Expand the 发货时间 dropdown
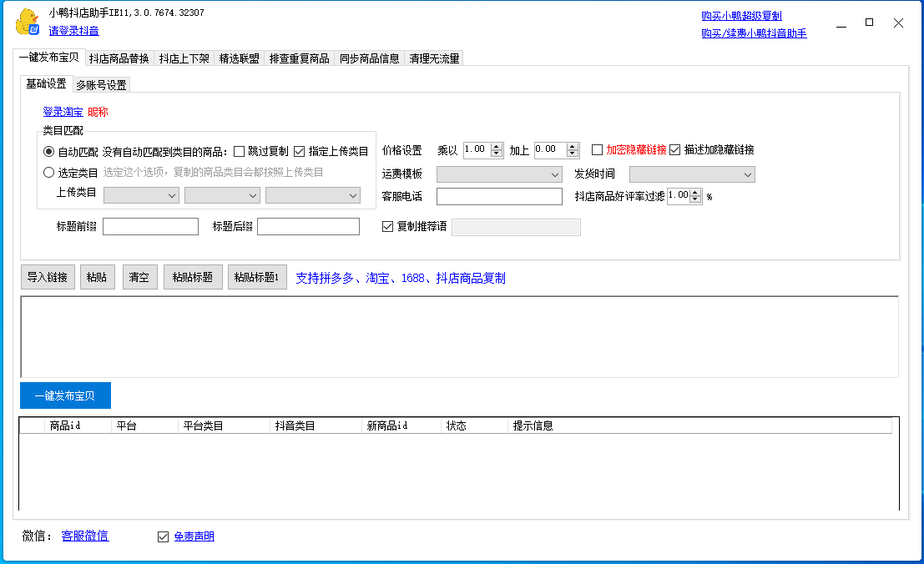The width and height of the screenshot is (924, 564). [x=693, y=174]
